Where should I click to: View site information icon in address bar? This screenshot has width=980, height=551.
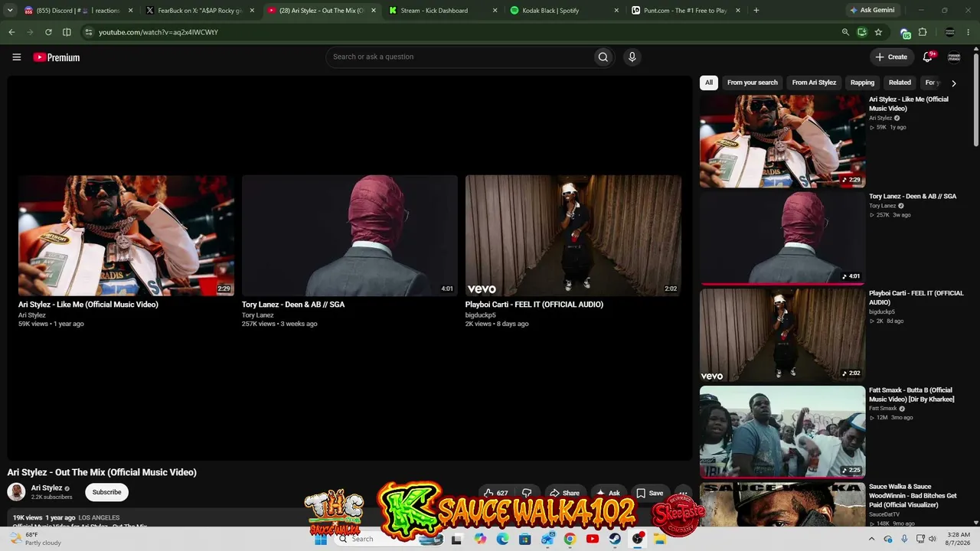pyautogui.click(x=88, y=32)
